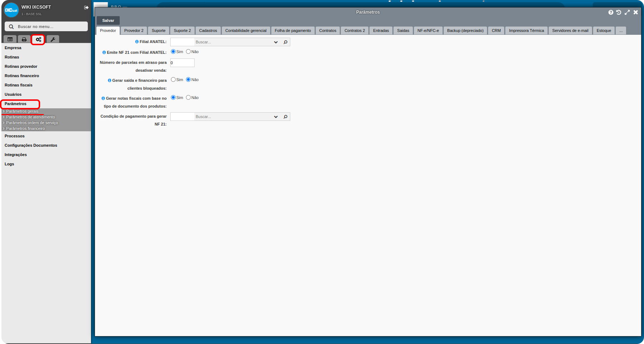Expand Parâmetros gerais submenu item

click(22, 111)
